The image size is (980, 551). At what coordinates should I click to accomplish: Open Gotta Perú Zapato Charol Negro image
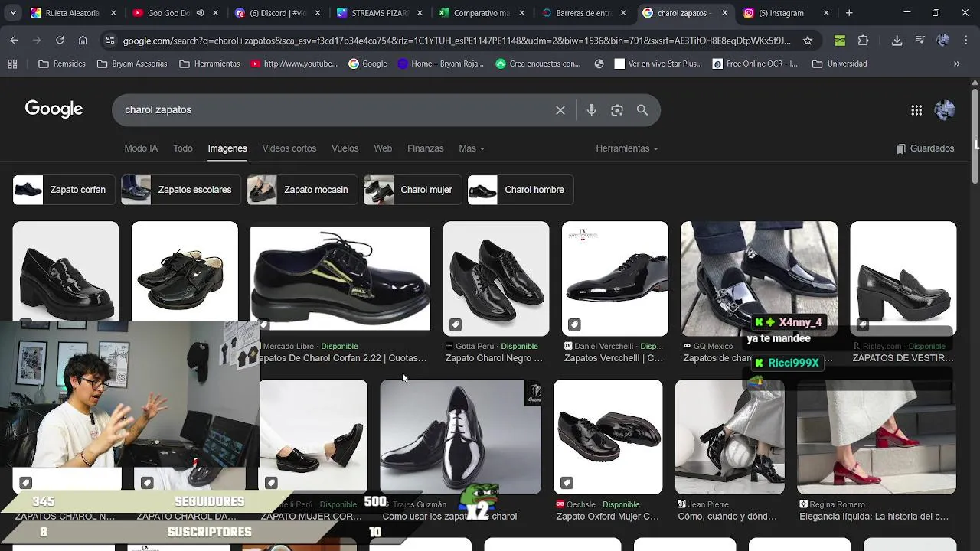pos(495,279)
